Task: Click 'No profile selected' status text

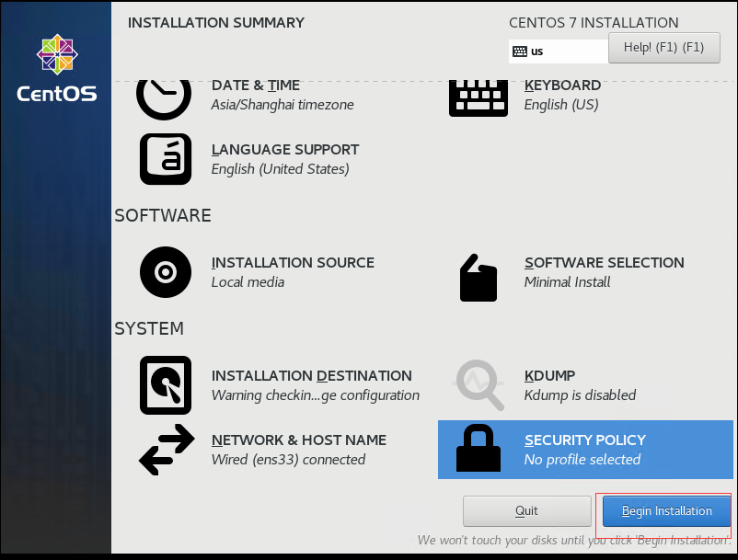Action: (582, 460)
